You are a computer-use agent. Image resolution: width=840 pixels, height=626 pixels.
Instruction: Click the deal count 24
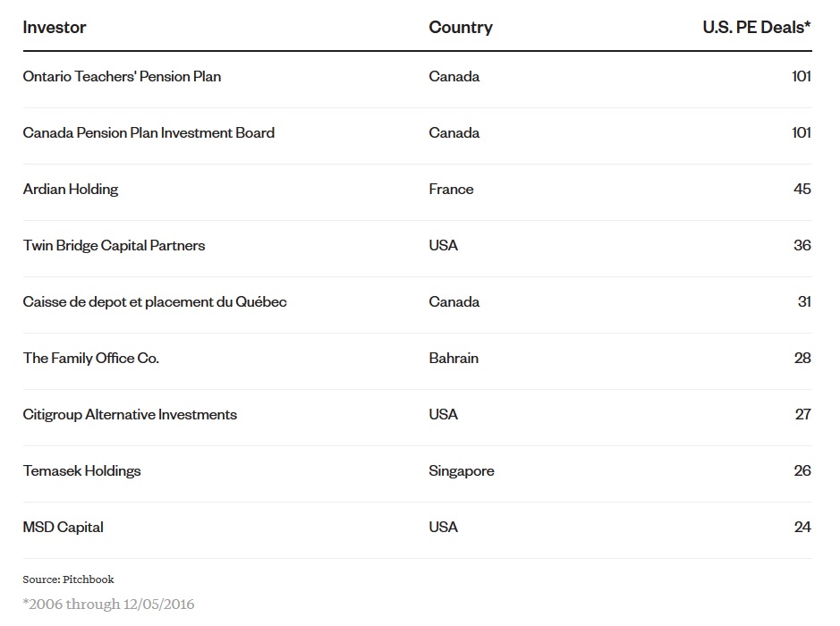coord(802,528)
